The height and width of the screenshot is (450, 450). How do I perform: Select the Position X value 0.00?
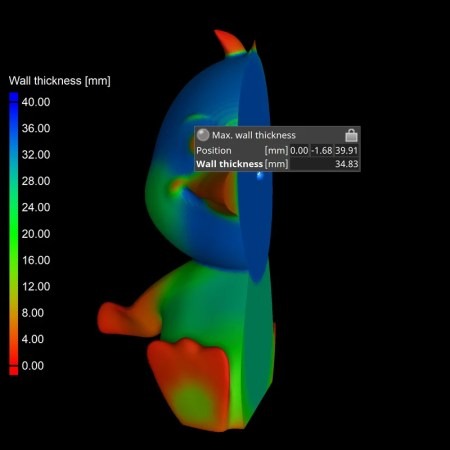coord(299,150)
